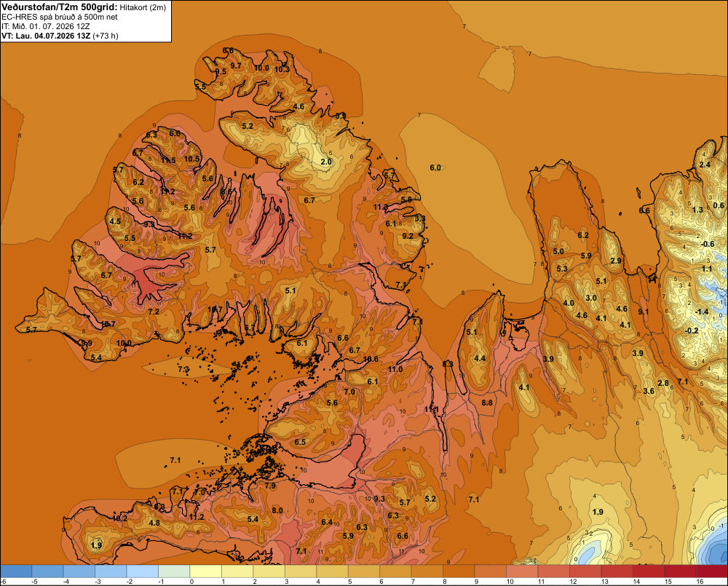Click the IT: Mið. 01. 07. 2026 12Z line
The image size is (728, 586).
(x=45, y=26)
